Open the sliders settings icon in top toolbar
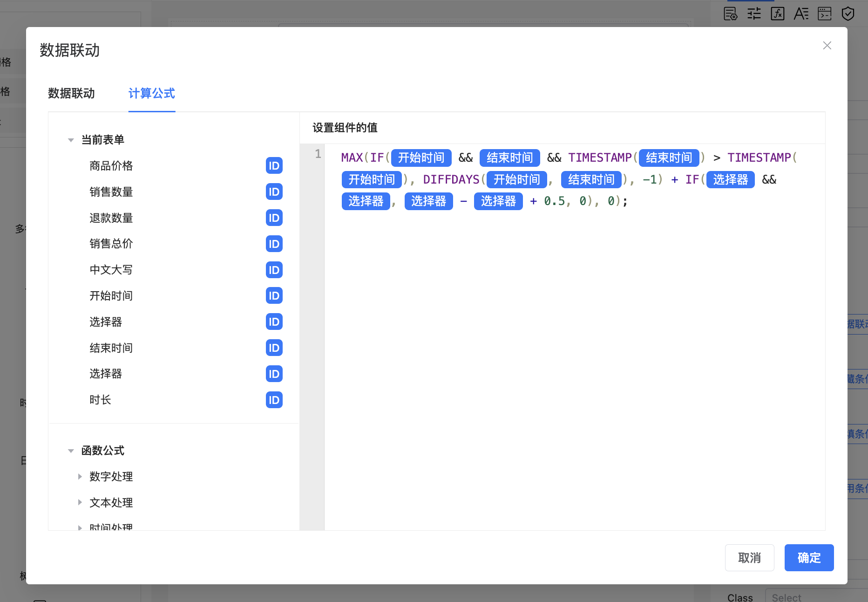Image resolution: width=868 pixels, height=602 pixels. click(x=754, y=14)
